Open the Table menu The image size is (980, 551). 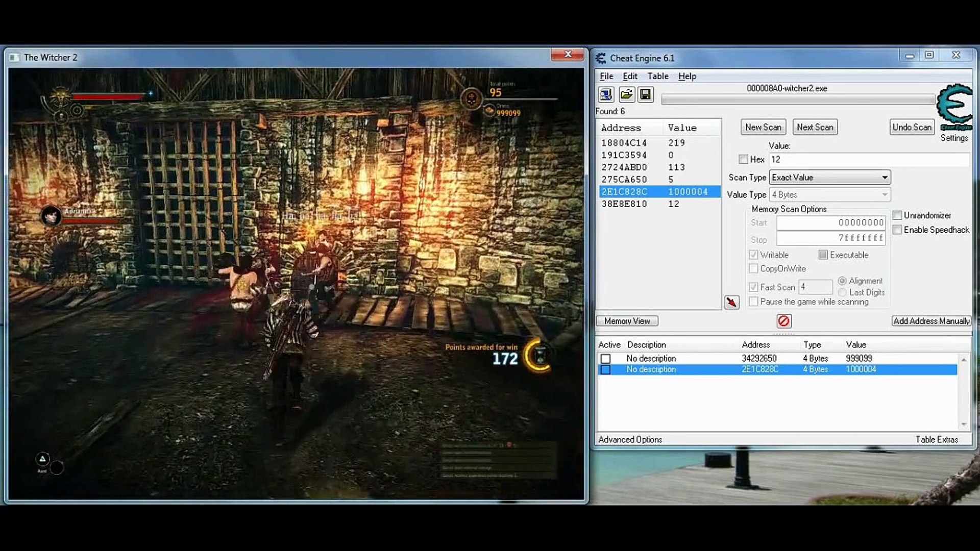(x=657, y=76)
